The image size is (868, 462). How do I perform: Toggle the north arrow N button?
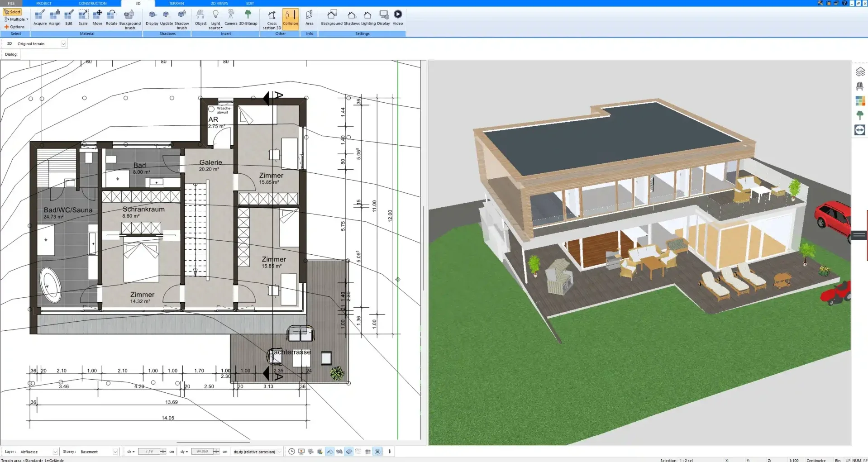point(377,452)
